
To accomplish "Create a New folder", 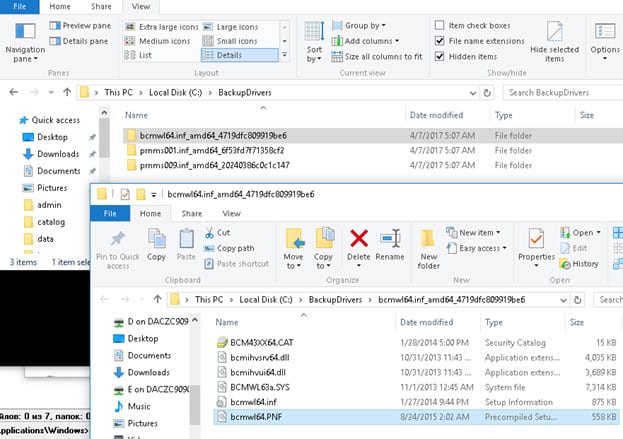I will (428, 249).
